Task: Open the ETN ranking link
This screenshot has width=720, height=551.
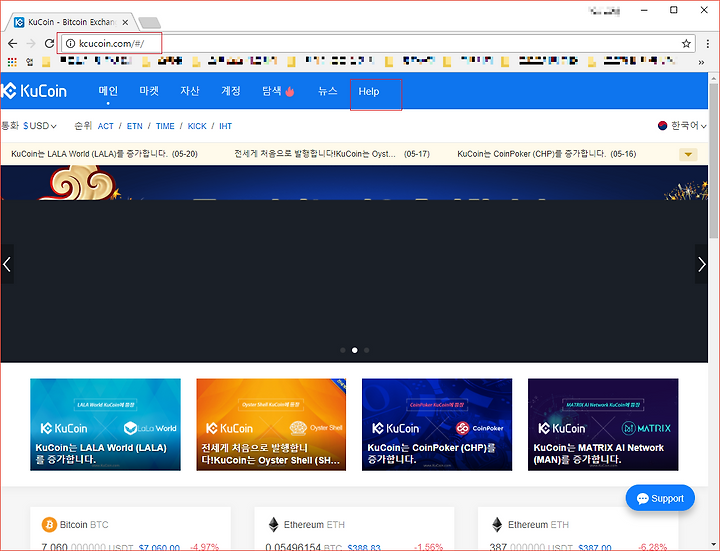Action: (135, 126)
